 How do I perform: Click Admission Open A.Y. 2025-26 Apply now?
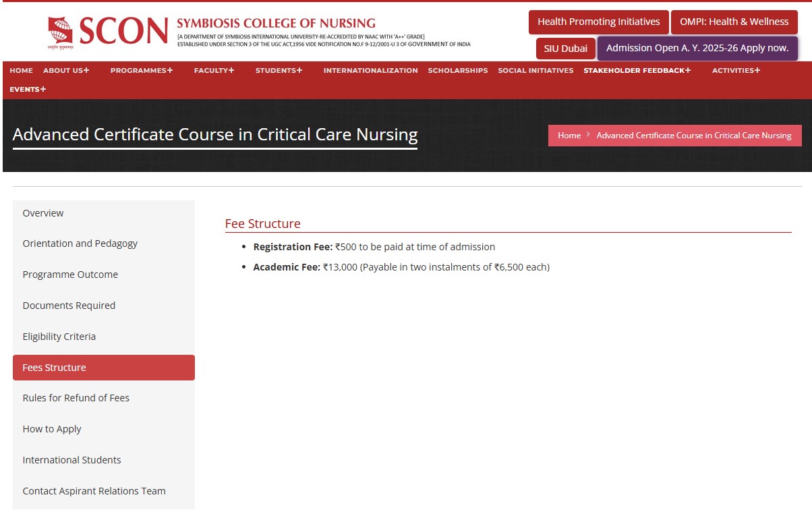697,49
